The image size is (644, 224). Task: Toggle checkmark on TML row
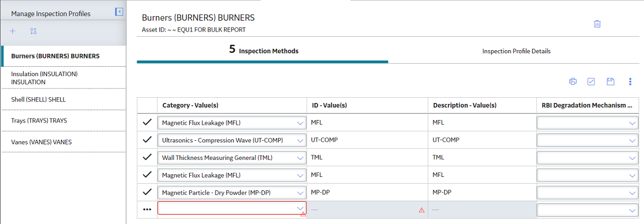pos(147,157)
